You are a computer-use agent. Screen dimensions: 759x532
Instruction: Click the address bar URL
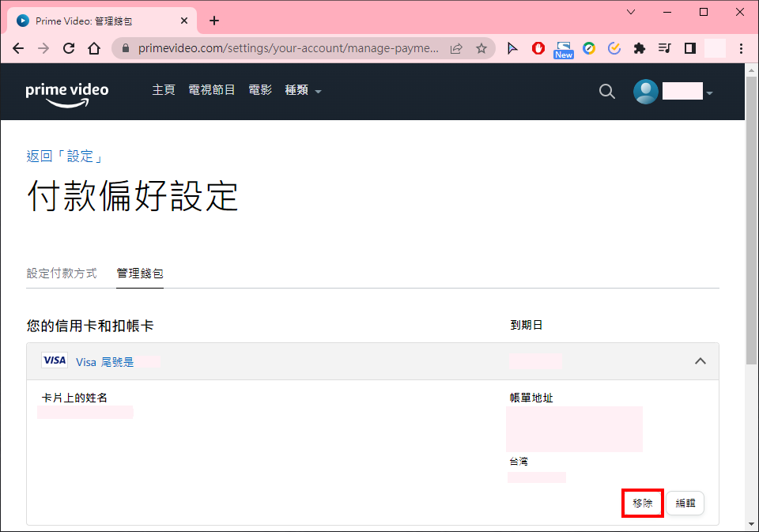click(289, 48)
